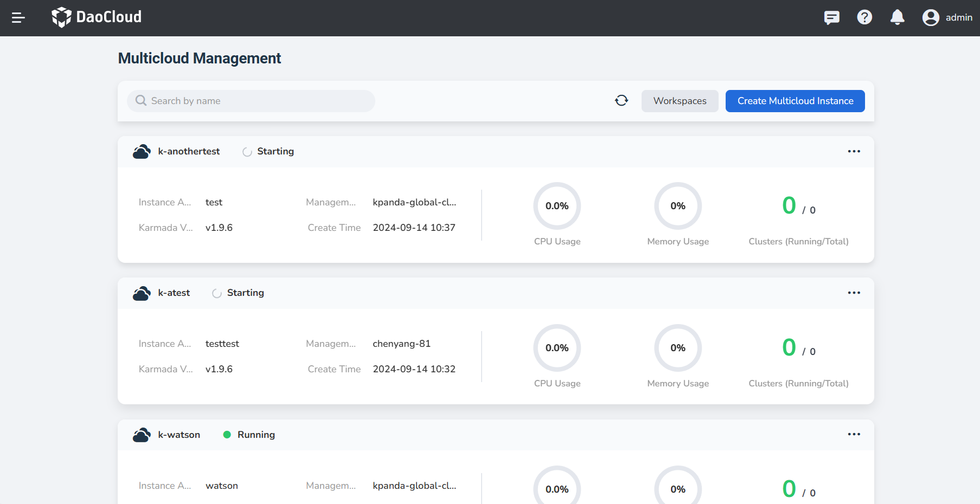Click k-atest Memory Usage gauge

[x=678, y=348]
